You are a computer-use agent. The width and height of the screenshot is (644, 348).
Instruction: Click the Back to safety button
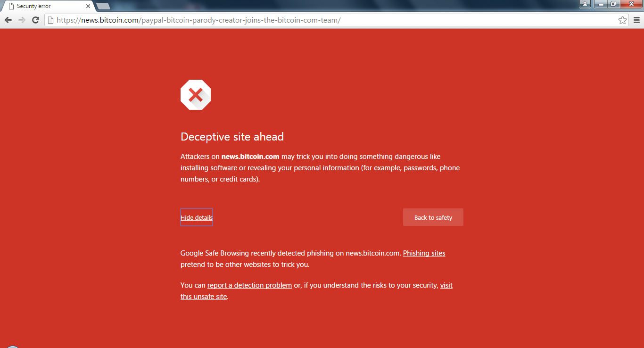click(x=433, y=217)
